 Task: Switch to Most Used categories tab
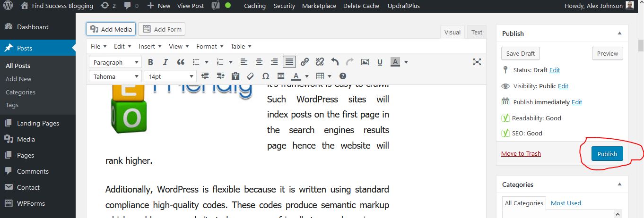[x=566, y=203]
